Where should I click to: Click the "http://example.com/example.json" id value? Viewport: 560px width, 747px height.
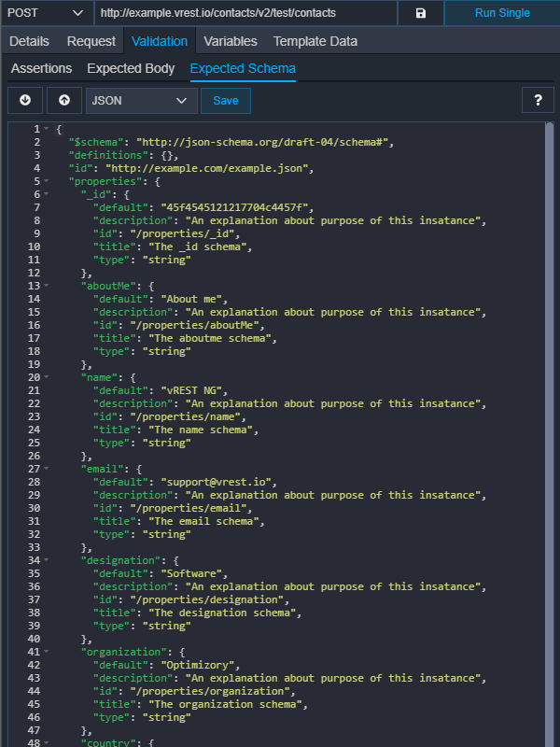tap(206, 168)
